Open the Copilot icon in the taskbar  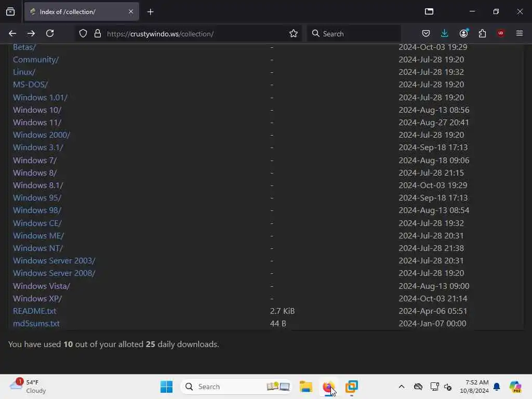click(515, 387)
